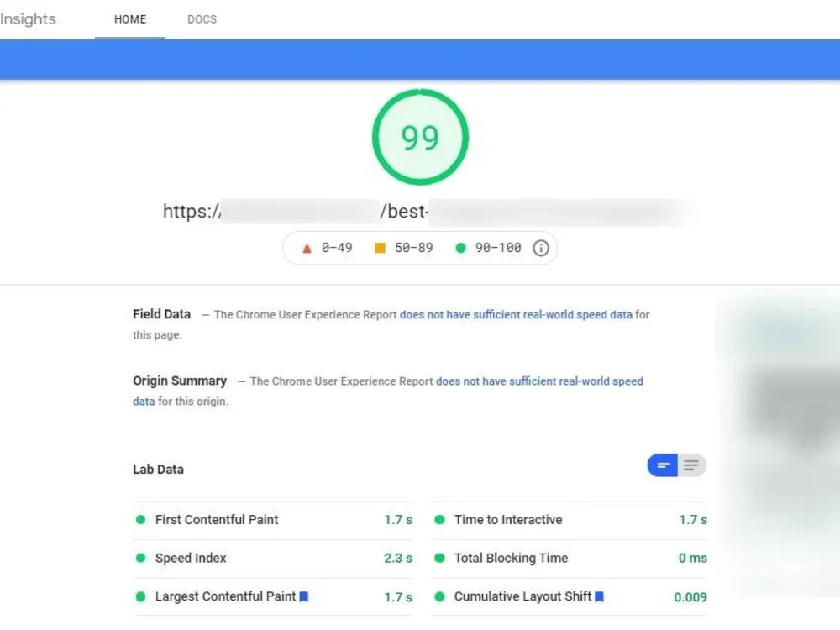840x630 pixels.
Task: Click the First Contentful Paint green status dot
Action: click(x=140, y=520)
